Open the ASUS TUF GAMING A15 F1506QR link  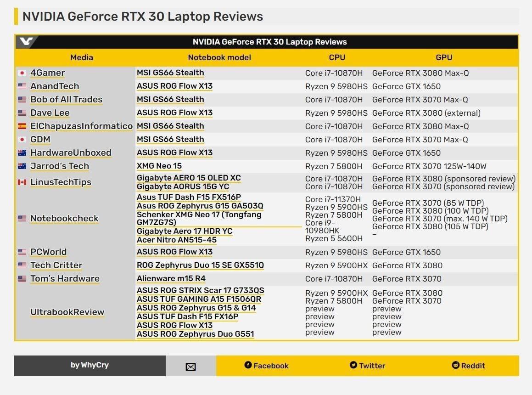click(x=199, y=299)
